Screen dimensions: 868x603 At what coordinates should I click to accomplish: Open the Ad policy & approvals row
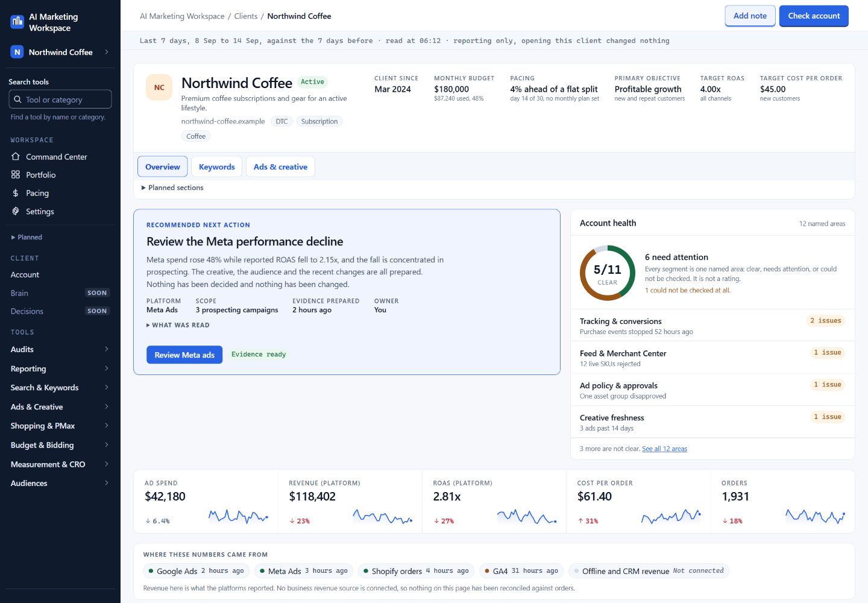tap(712, 390)
